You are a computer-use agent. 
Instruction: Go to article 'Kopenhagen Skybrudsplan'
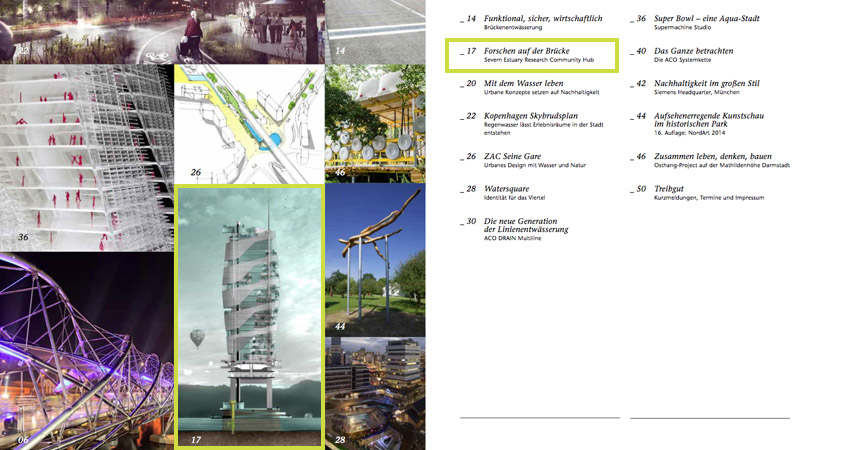pos(531,116)
